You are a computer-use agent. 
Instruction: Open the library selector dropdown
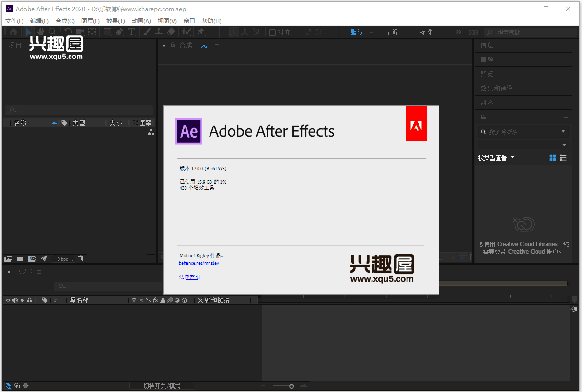[523, 145]
